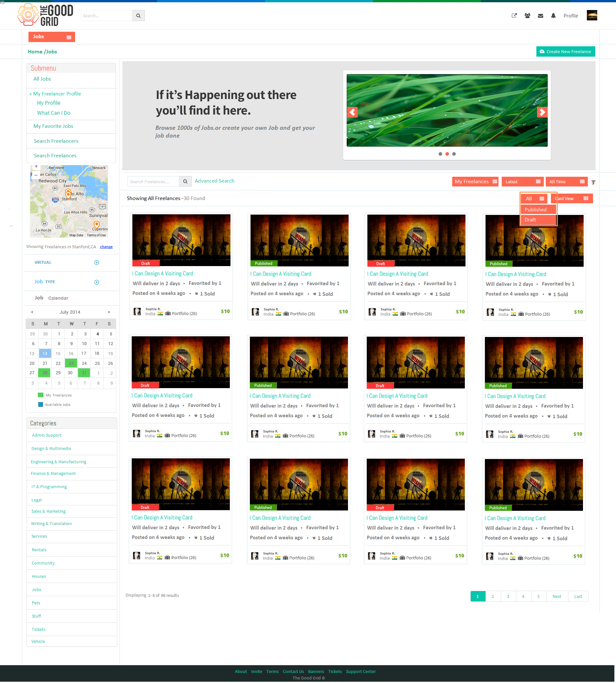Select July 14 on the calendar
The width and height of the screenshot is (616, 683).
pyautogui.click(x=45, y=353)
